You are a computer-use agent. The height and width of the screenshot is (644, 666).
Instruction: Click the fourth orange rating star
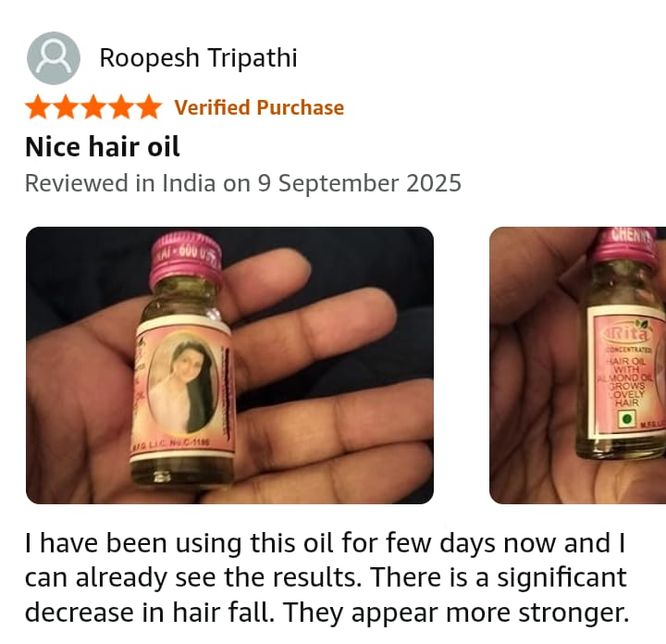121,107
